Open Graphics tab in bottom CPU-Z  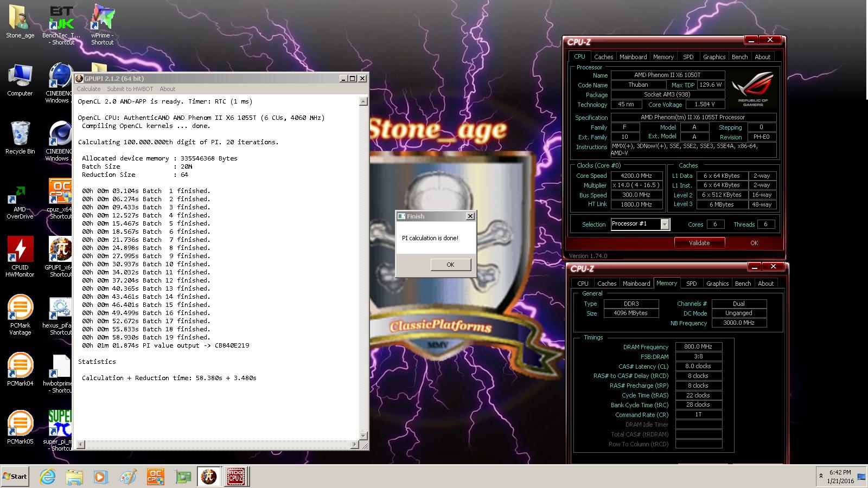pyautogui.click(x=717, y=284)
